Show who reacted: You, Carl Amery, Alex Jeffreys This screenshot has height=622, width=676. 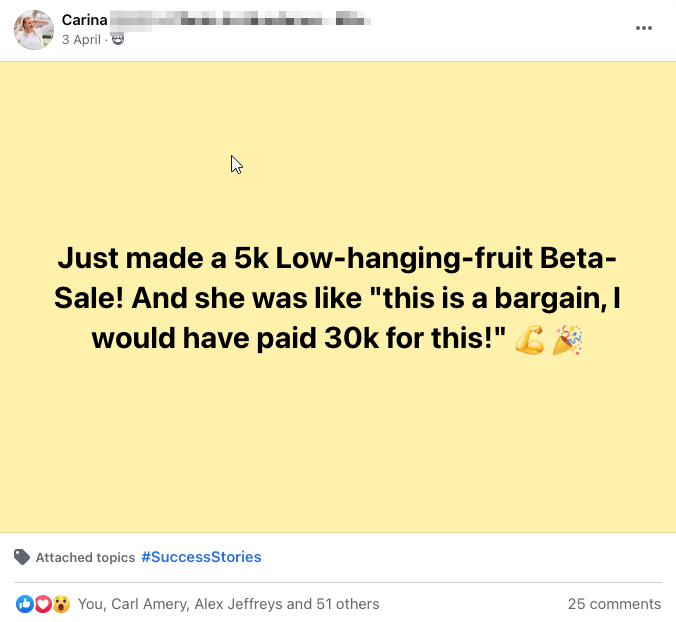228,604
